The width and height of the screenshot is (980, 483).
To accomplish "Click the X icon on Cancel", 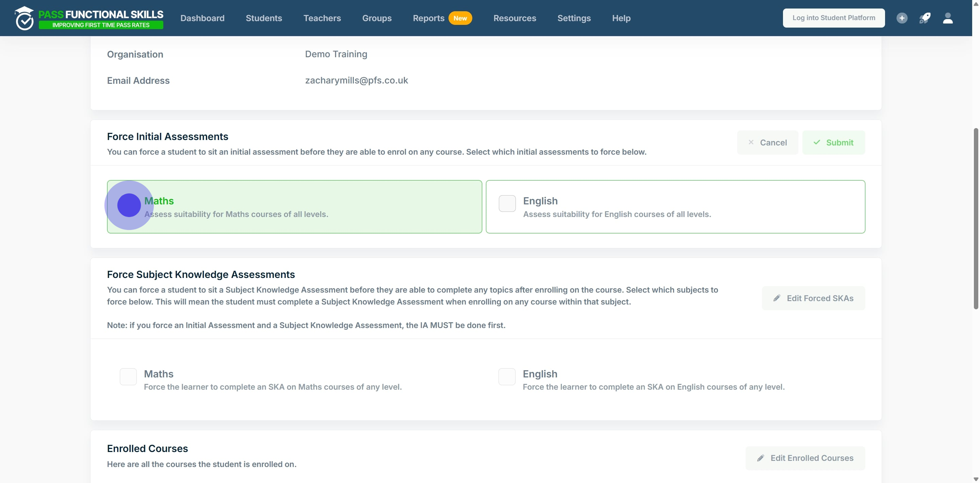I will point(751,142).
